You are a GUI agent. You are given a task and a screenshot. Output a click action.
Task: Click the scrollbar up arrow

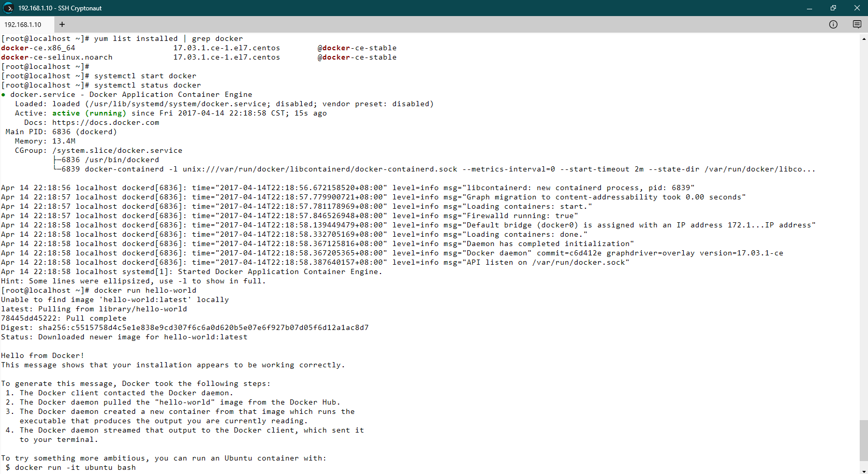(864, 38)
